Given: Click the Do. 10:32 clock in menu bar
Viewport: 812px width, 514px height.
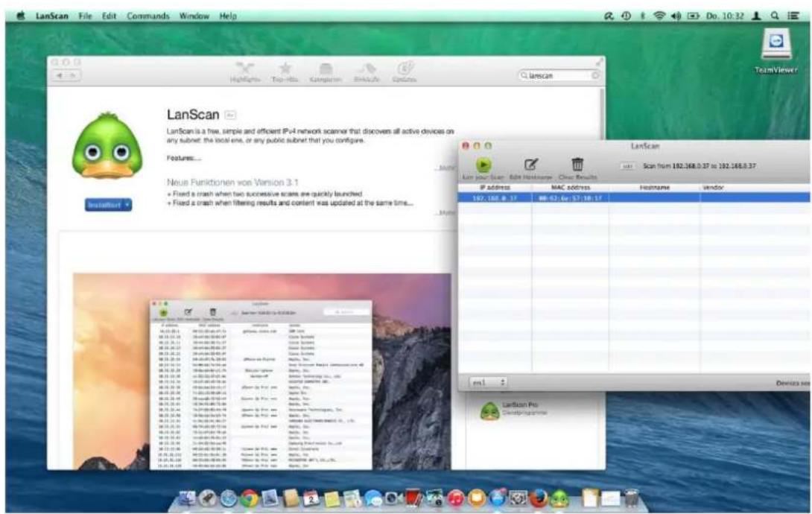Looking at the screenshot, I should coord(725,16).
